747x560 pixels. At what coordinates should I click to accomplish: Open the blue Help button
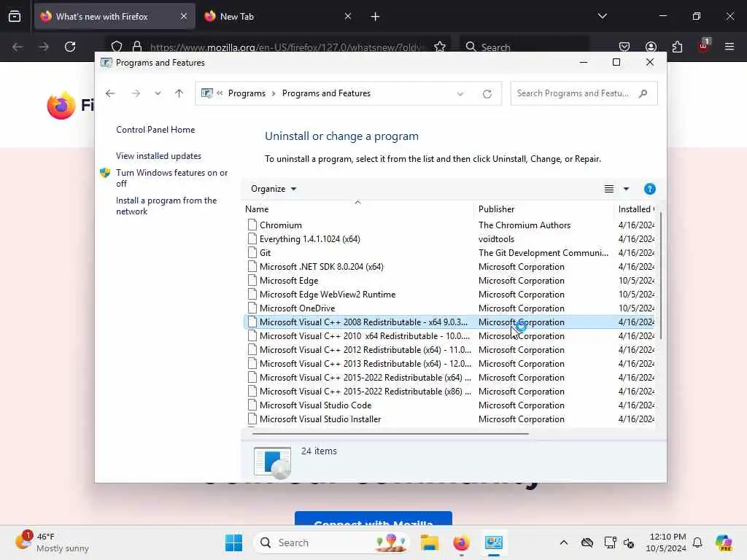[649, 189]
